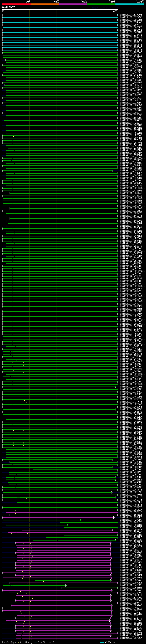Click the UniRef100_B3L0L1 label

click(131, 502)
